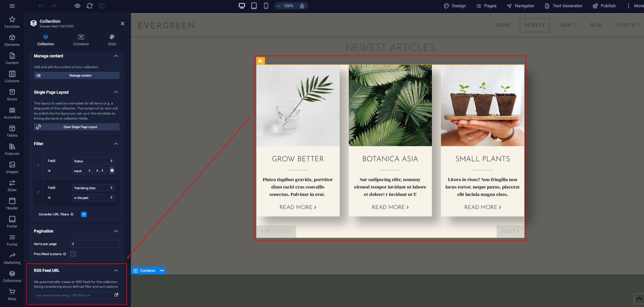The width and height of the screenshot is (644, 307).
Task: Click READ MORE under Grow Better
Action: (298, 207)
